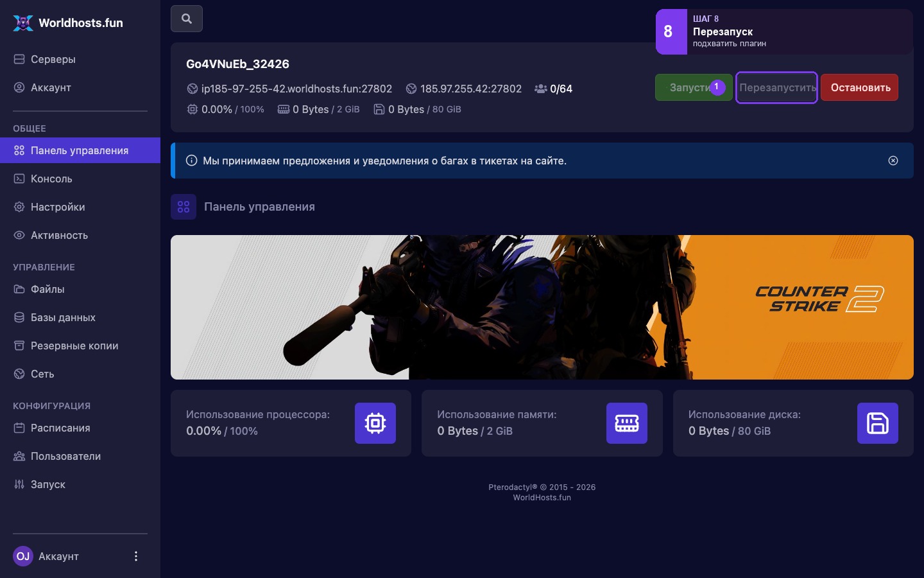
Task: Click the globe icon beside the server hostname
Action: 192,89
